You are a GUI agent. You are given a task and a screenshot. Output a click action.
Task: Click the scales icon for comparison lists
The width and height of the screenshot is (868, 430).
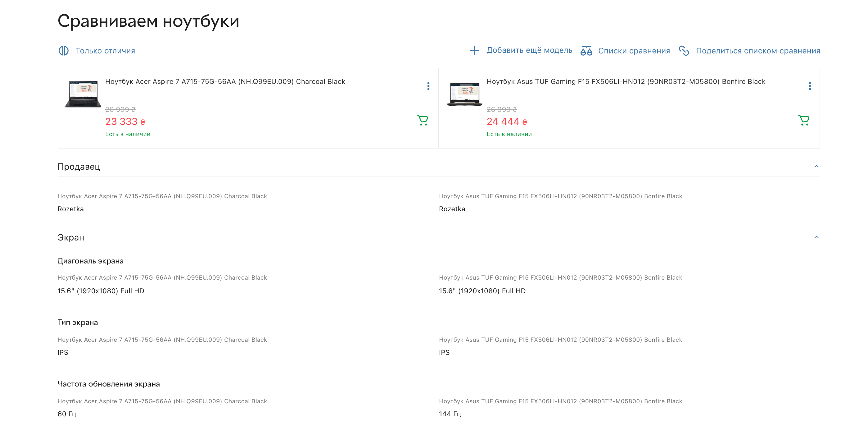click(x=586, y=51)
